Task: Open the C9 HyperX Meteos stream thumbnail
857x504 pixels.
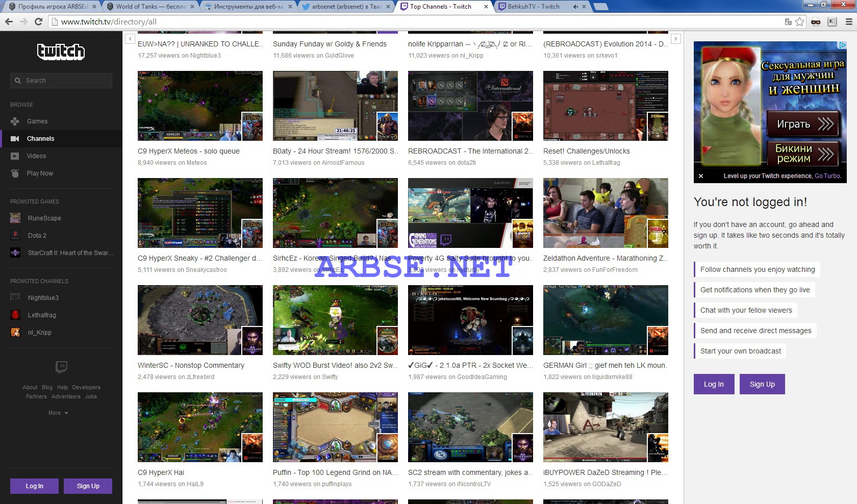Action: (200, 106)
